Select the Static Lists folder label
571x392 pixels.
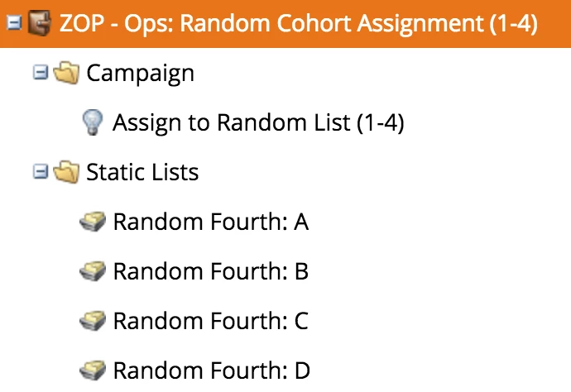click(142, 172)
